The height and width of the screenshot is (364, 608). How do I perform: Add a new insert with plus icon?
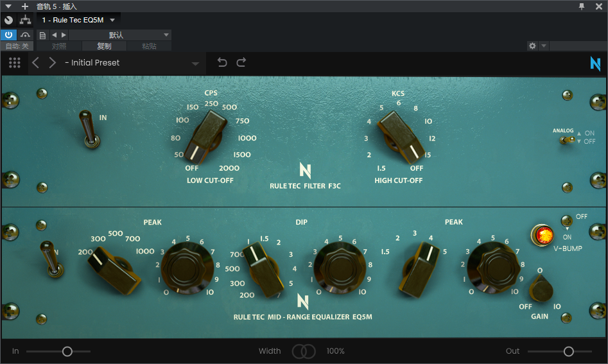25,6
